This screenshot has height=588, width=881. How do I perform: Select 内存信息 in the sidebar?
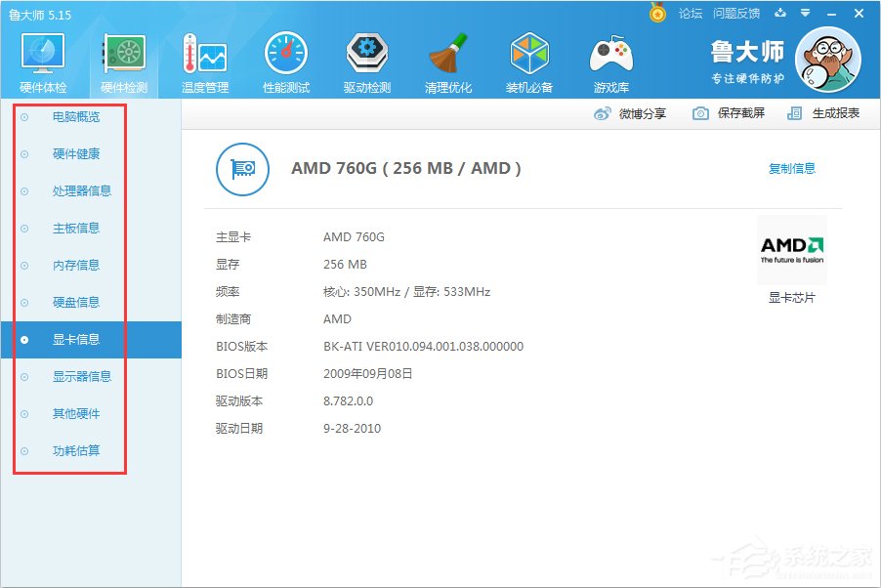[x=76, y=266]
